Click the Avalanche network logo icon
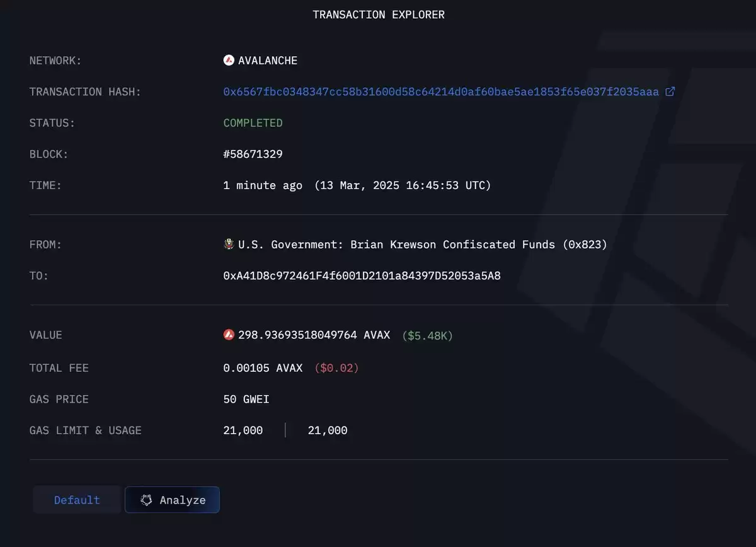 [x=229, y=60]
